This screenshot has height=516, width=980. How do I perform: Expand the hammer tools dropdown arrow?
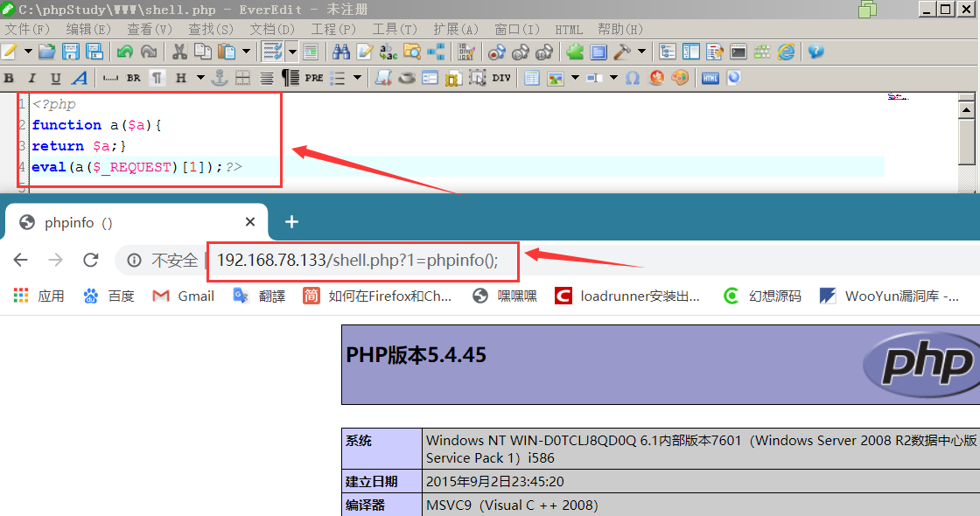coord(641,52)
